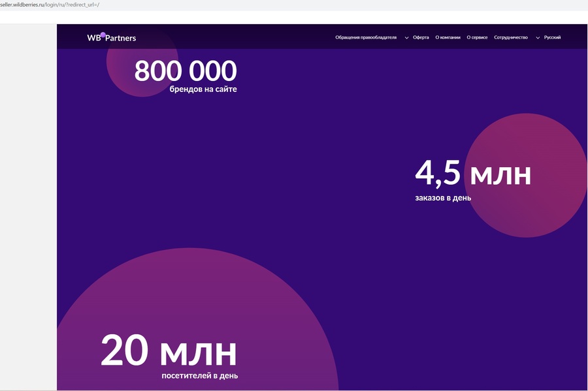This screenshot has width=588, height=391.
Task: Go to О компании page
Action: coord(448,37)
